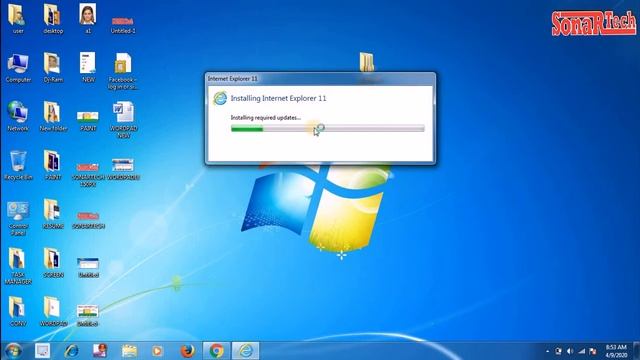Select the PAINT folder icon
The width and height of the screenshot is (640, 360).
[x=53, y=165]
